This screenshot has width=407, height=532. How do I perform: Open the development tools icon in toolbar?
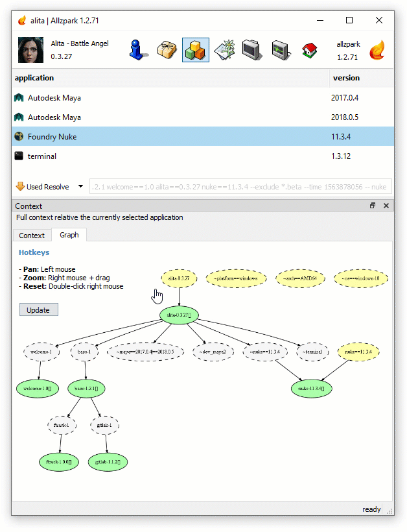(224, 50)
